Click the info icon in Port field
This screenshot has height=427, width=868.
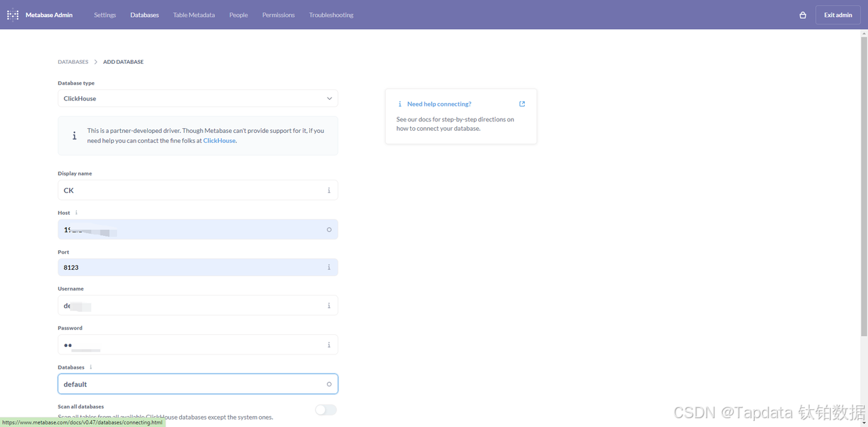pyautogui.click(x=329, y=268)
